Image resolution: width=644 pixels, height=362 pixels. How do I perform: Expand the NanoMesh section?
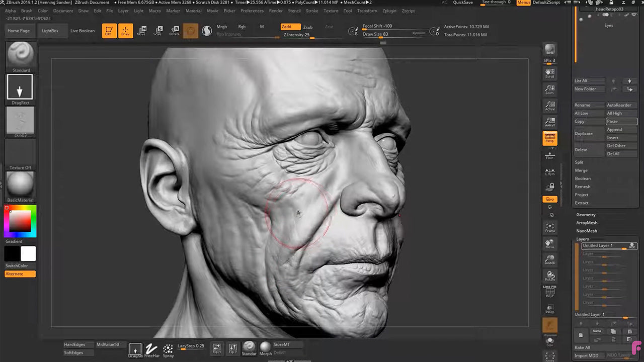click(x=587, y=231)
